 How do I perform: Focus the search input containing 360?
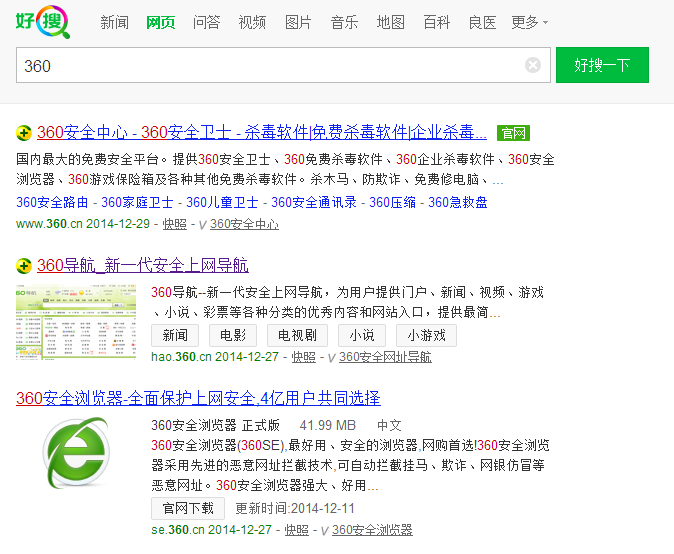point(283,65)
